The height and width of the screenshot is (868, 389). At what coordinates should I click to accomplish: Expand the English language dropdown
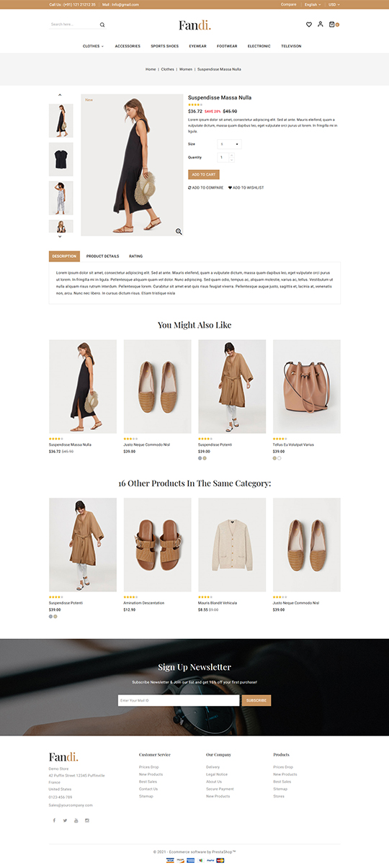312,4
